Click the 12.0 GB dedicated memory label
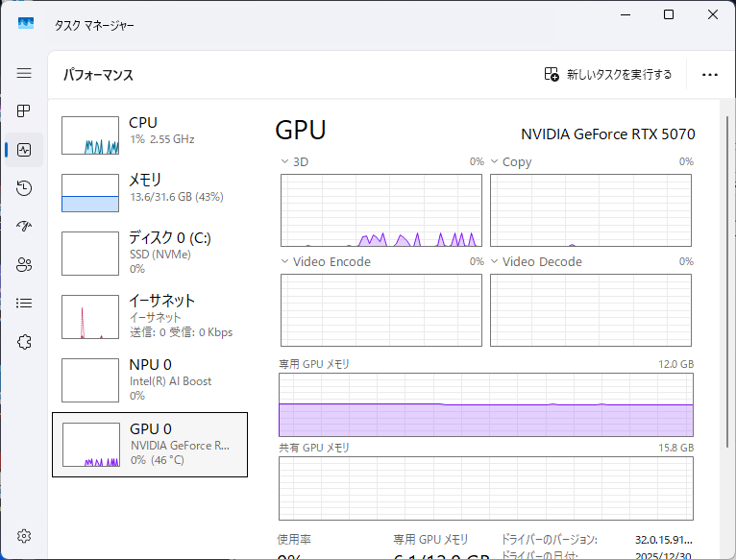This screenshot has width=736, height=560. 675,364
